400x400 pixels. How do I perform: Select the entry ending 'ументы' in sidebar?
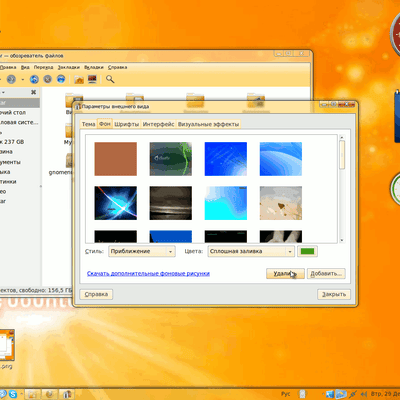[10, 162]
